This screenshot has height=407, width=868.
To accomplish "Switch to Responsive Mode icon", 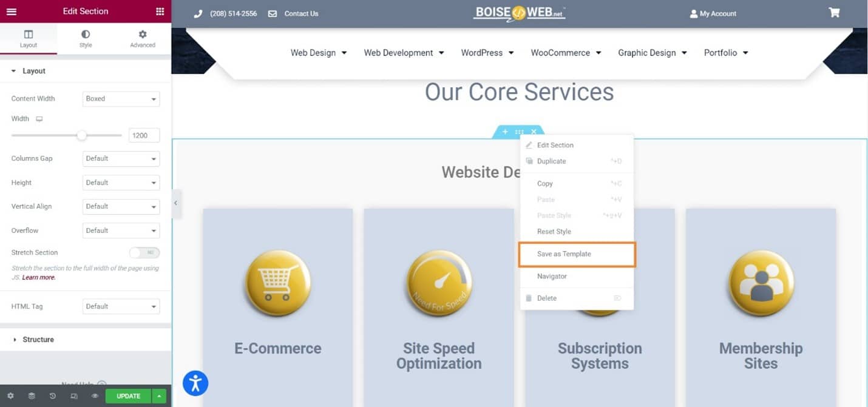I will point(74,396).
